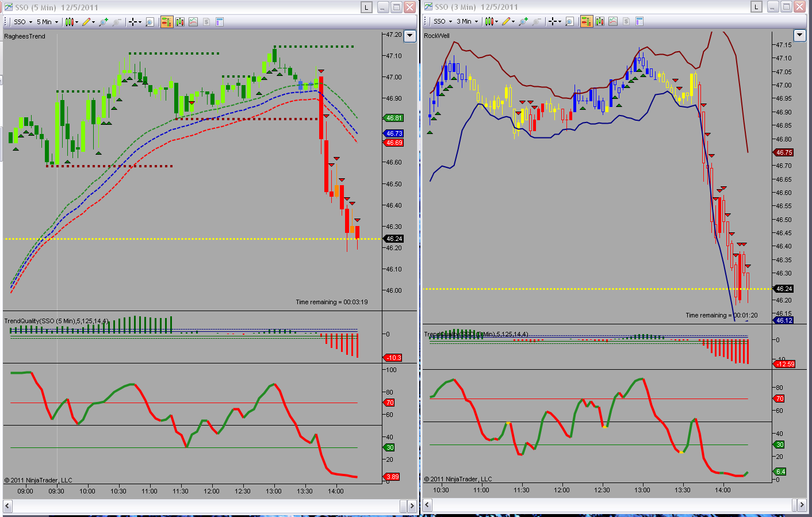This screenshot has height=517, width=812.
Task: Click the RockWell indicator label
Action: (437, 36)
